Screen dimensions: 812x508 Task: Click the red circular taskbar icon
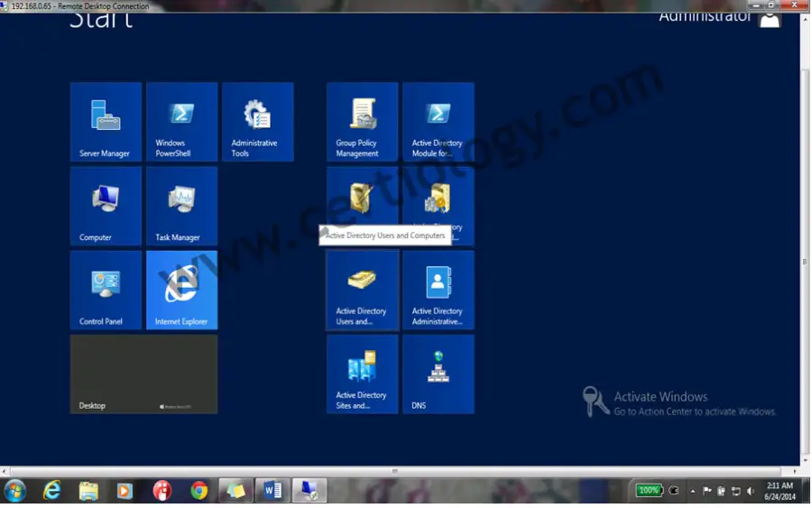point(162,490)
